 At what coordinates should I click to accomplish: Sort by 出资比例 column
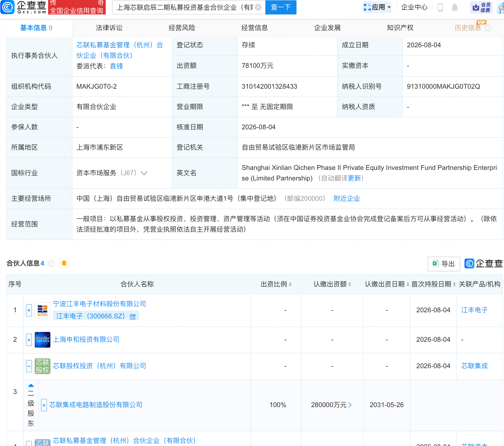[x=290, y=284]
